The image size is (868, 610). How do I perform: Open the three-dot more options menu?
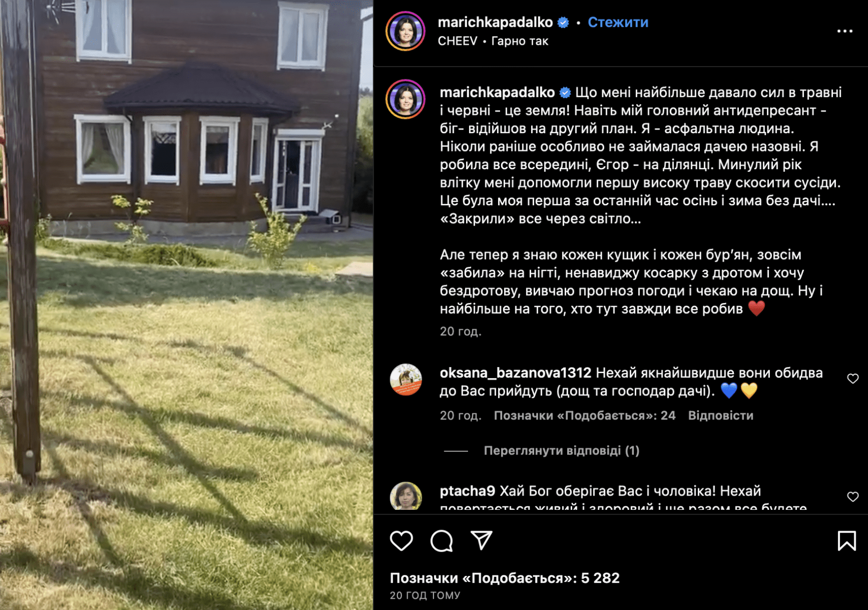pos(845,31)
